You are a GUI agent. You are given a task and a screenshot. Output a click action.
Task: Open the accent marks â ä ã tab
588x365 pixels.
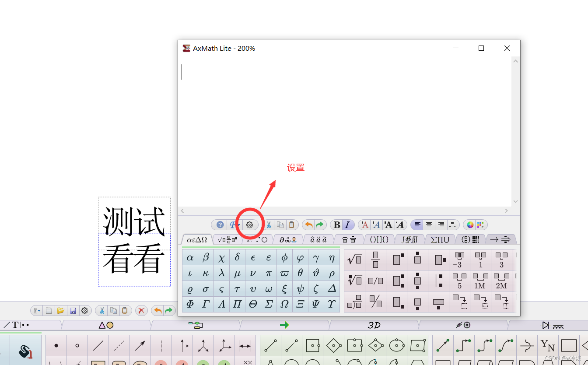(318, 239)
